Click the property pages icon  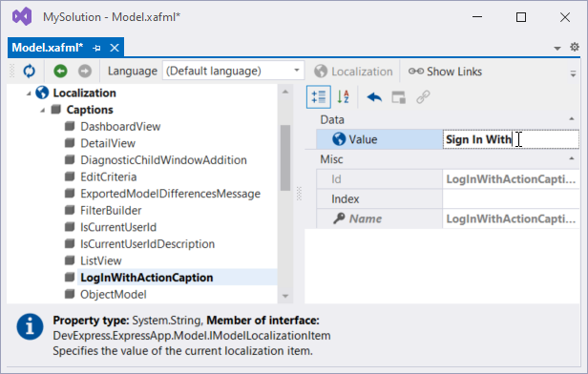tap(399, 97)
